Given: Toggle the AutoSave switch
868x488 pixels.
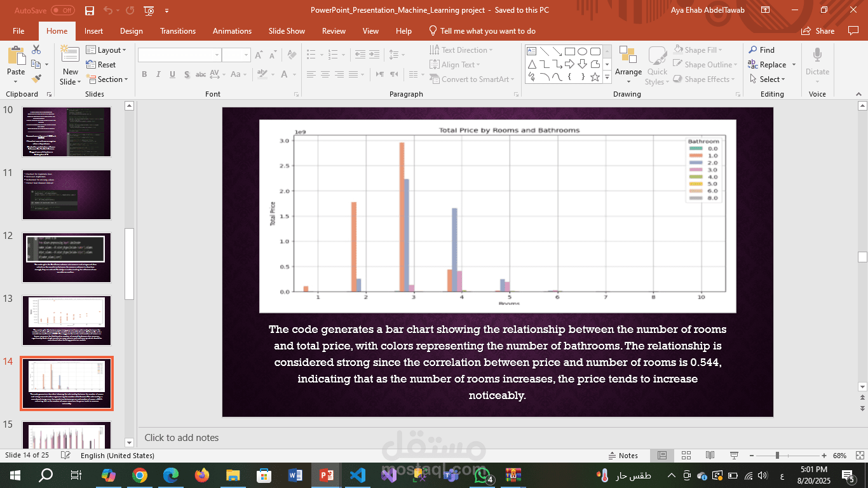Looking at the screenshot, I should 62,10.
